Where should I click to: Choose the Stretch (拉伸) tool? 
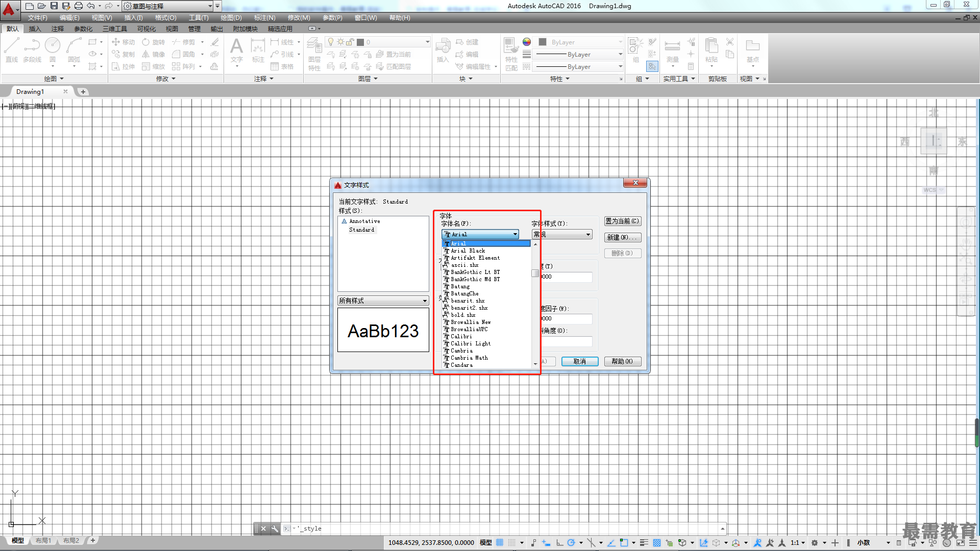(123, 66)
